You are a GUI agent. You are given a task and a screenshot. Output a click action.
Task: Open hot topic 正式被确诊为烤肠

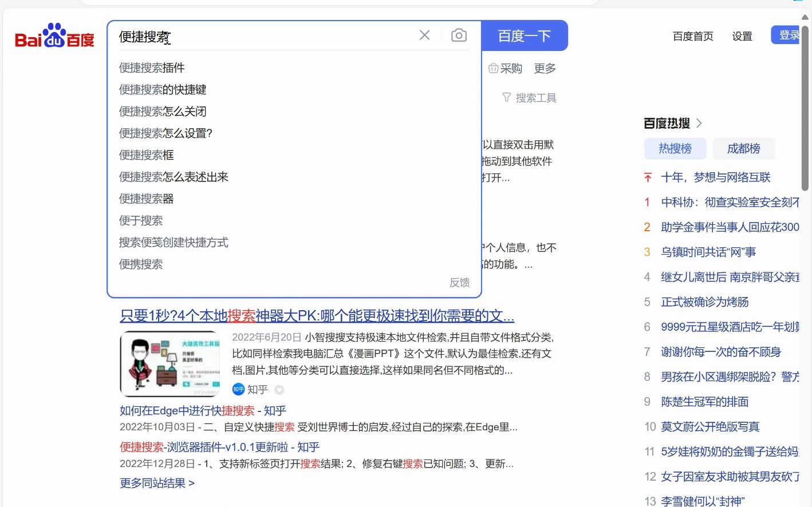(705, 302)
